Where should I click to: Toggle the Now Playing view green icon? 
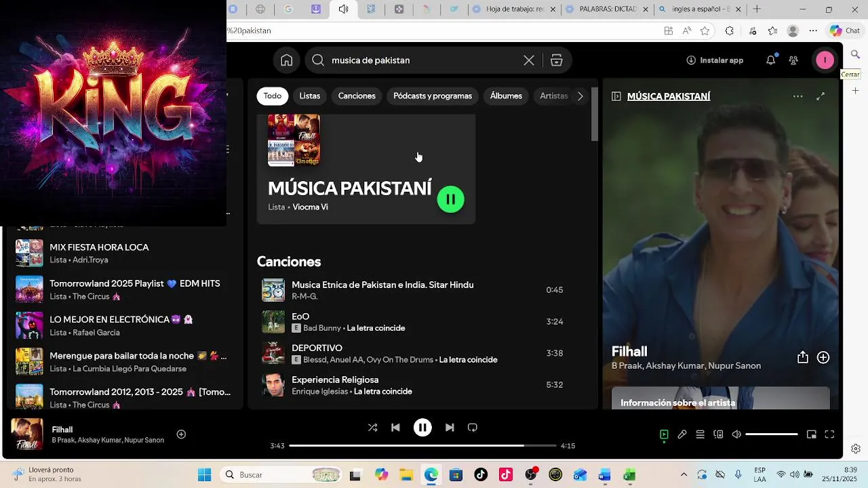664,434
